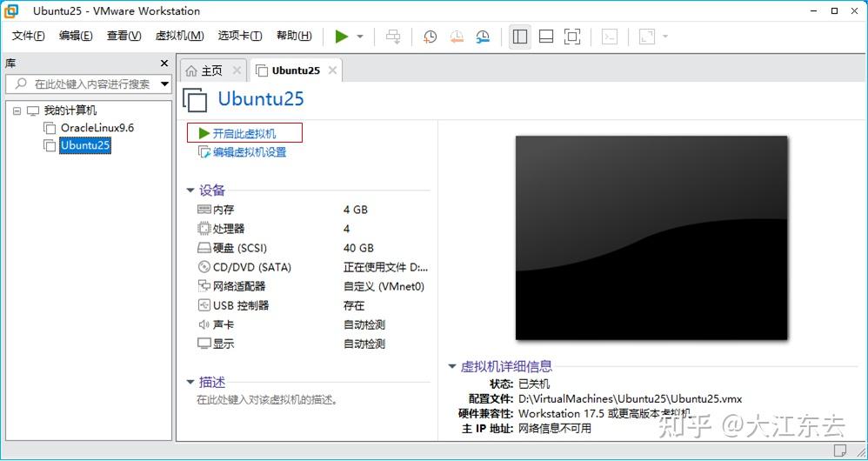
Task: Collapse the 描述 section
Action: pyautogui.click(x=190, y=382)
